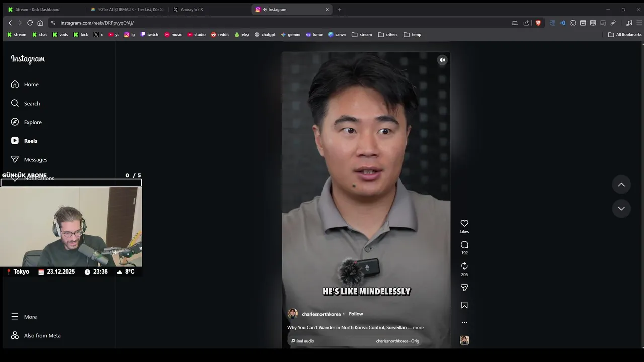
Task: Open the media control music-note icon
Action: tap(629, 23)
